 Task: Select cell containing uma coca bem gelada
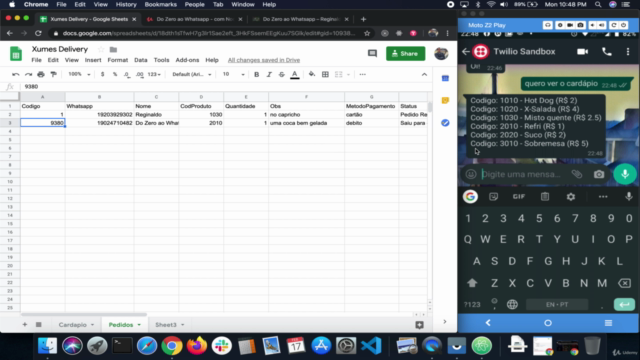(307, 123)
